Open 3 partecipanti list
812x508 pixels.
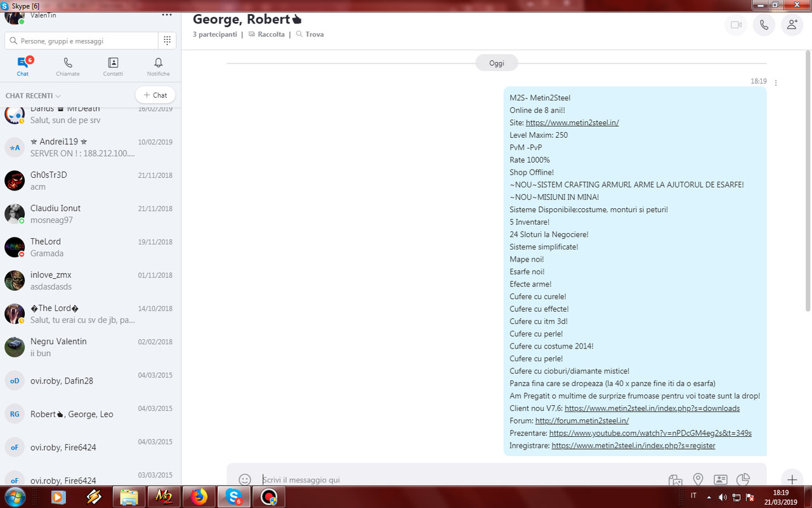(215, 34)
